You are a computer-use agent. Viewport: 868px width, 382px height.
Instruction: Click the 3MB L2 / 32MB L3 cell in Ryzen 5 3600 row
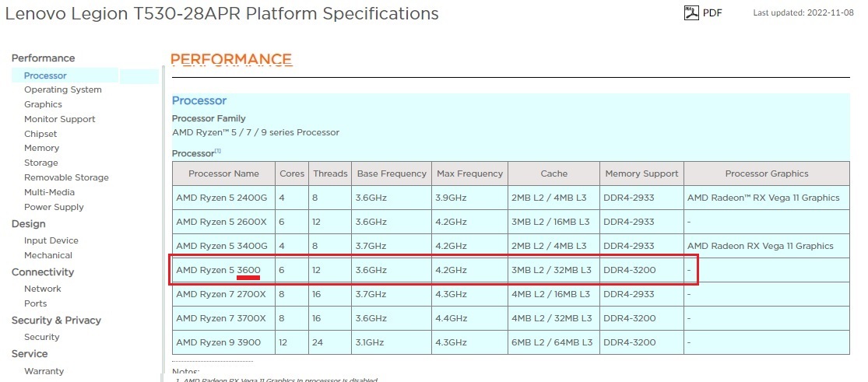553,270
